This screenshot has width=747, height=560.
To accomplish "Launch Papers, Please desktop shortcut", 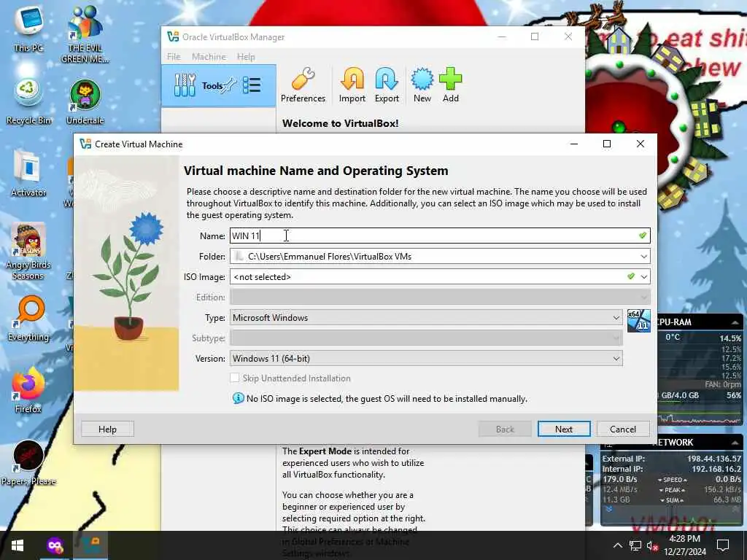I will click(28, 463).
